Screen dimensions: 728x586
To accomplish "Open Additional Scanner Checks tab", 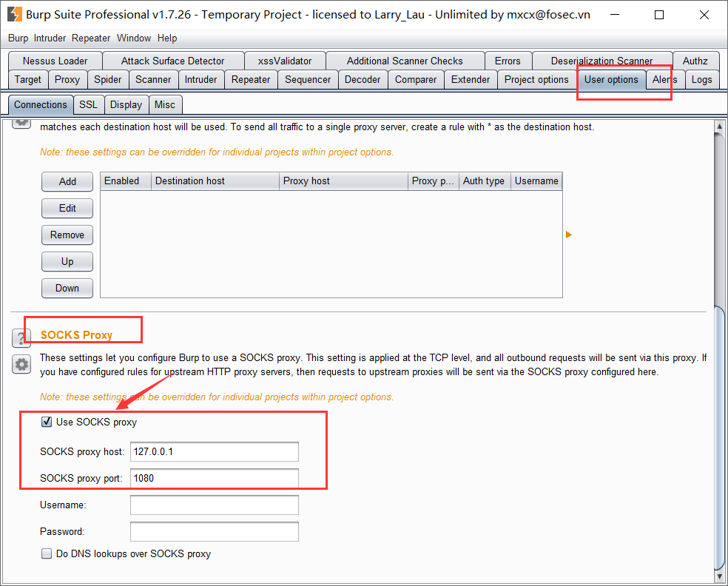I will pyautogui.click(x=405, y=61).
